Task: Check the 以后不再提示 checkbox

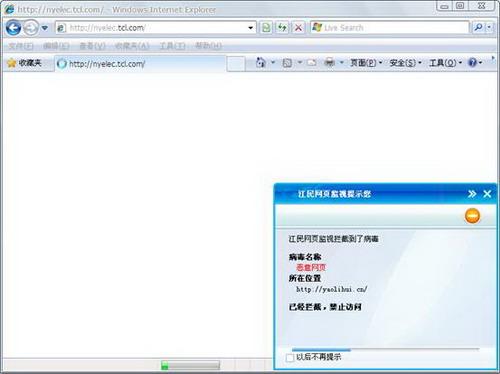Action: 290,358
